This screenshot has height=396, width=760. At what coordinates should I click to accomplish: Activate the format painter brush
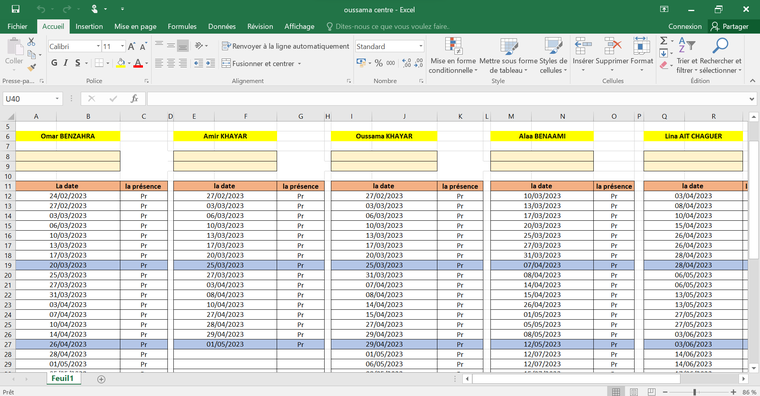[x=32, y=67]
